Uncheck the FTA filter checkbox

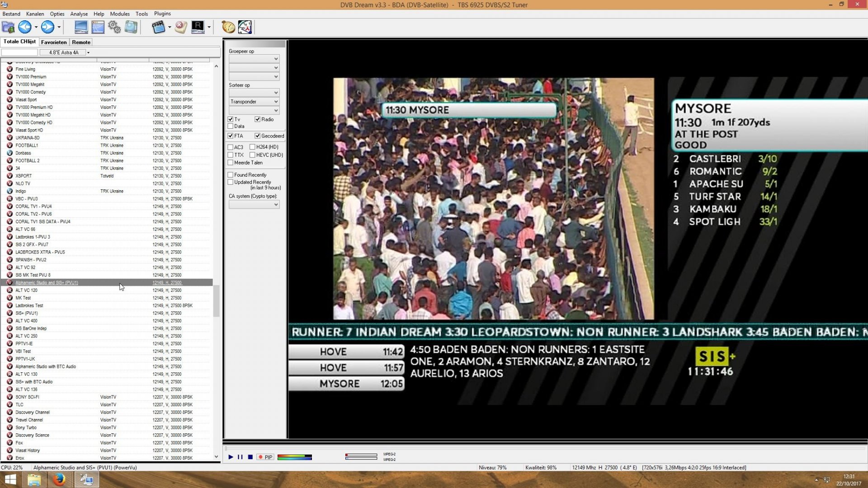coord(231,136)
